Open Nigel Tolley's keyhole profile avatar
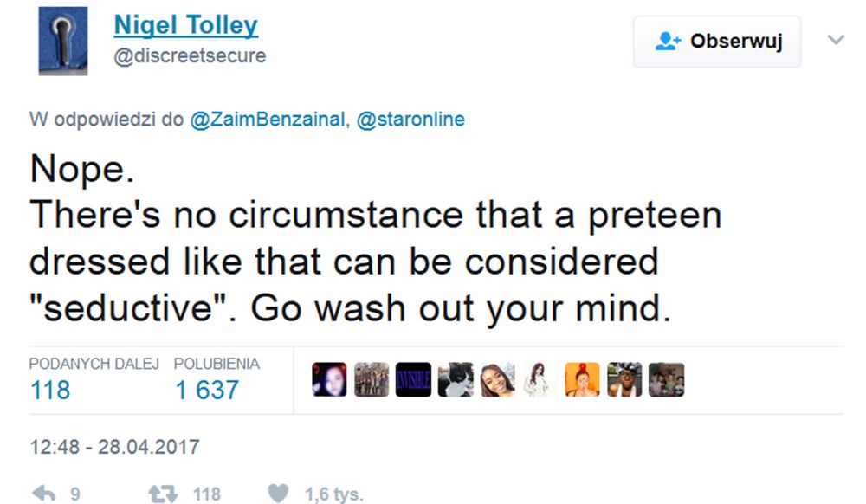Image resolution: width=866 pixels, height=504 pixels. click(x=63, y=41)
